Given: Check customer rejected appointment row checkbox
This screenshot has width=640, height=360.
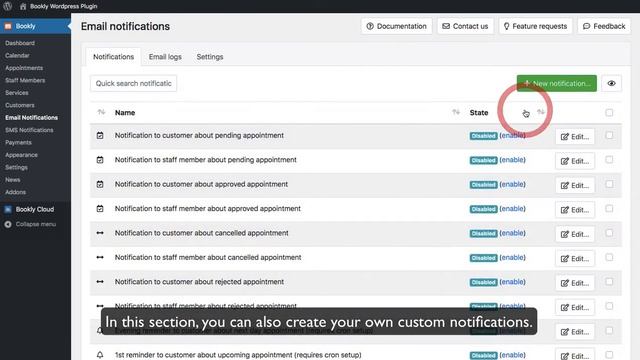Looking at the screenshot, I should click(x=609, y=282).
